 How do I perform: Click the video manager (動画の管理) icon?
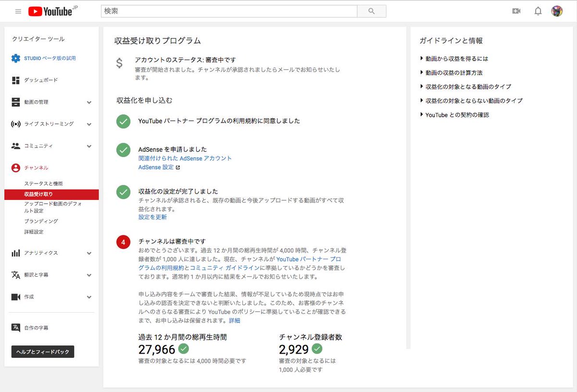coord(16,102)
